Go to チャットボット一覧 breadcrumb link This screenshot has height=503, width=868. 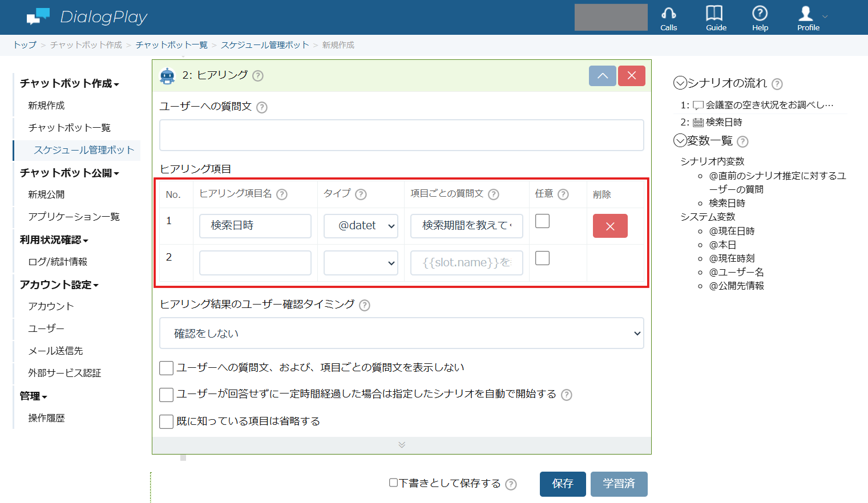[x=172, y=45]
